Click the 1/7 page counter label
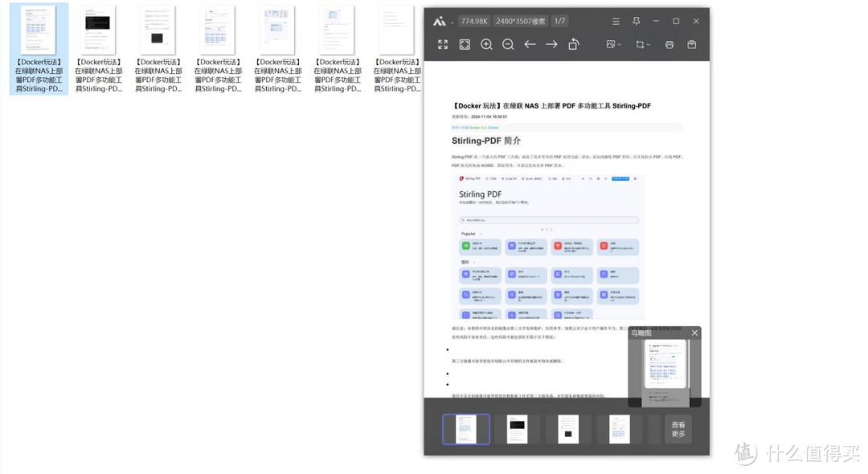The image size is (868, 474). (559, 21)
